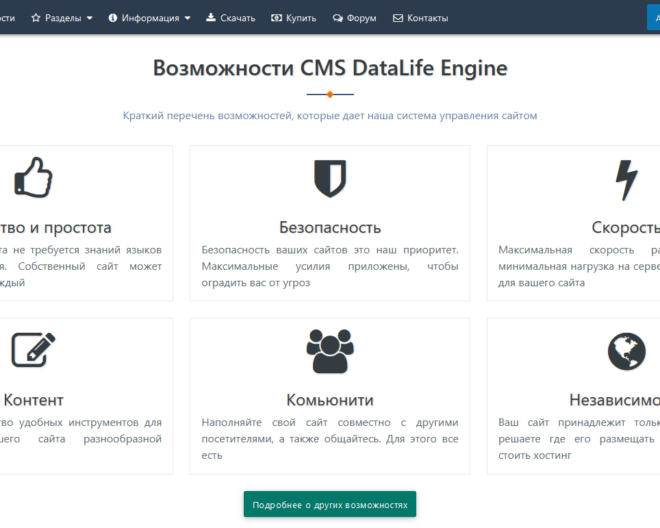
Task: Expand the Разделы dropdown arrow
Action: pyautogui.click(x=89, y=18)
